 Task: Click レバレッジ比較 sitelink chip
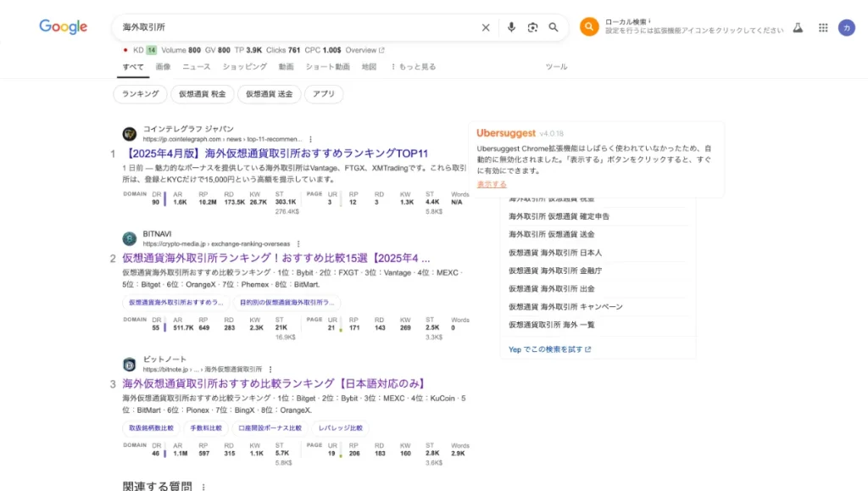341,428
